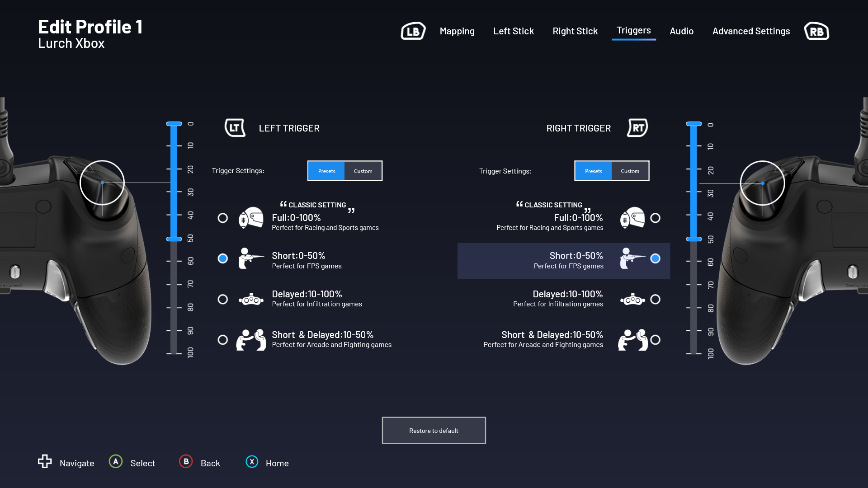Click the right trigger highlight circle on controller
Image resolution: width=868 pixels, height=488 pixels.
(x=763, y=183)
